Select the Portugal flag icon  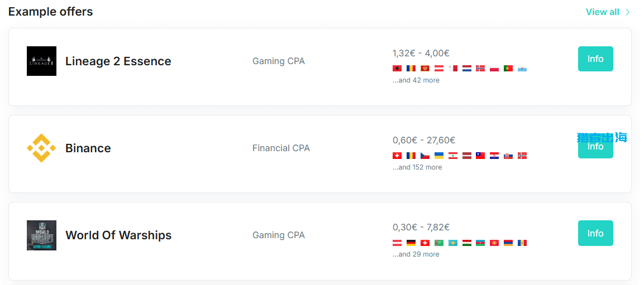tap(508, 69)
